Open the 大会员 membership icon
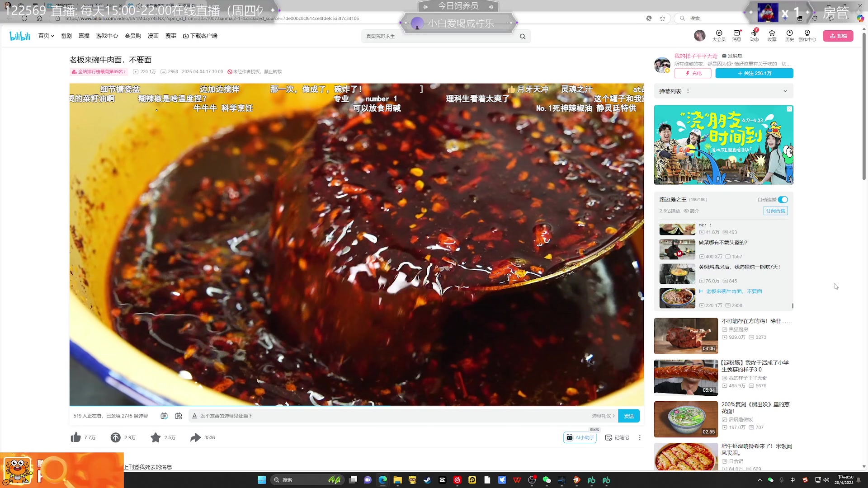Image resolution: width=868 pixels, height=488 pixels. 719,36
